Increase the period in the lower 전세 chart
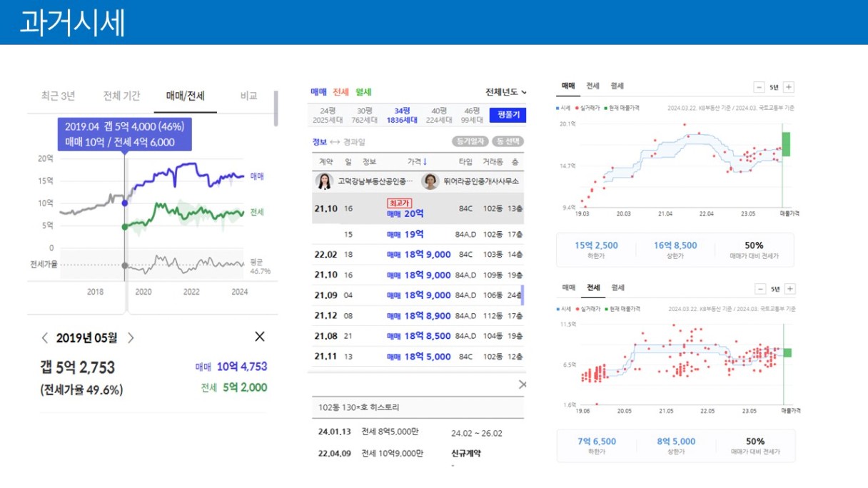Image resolution: width=868 pixels, height=488 pixels. point(789,288)
